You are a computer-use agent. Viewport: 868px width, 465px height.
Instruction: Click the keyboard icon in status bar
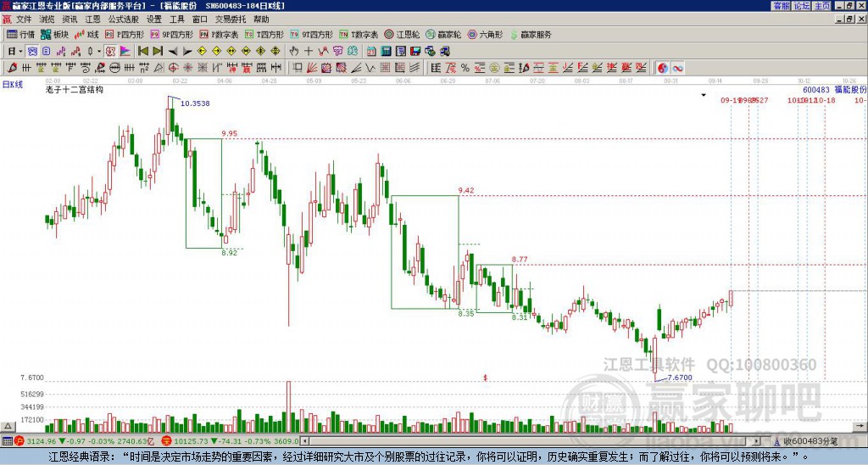(x=7, y=441)
